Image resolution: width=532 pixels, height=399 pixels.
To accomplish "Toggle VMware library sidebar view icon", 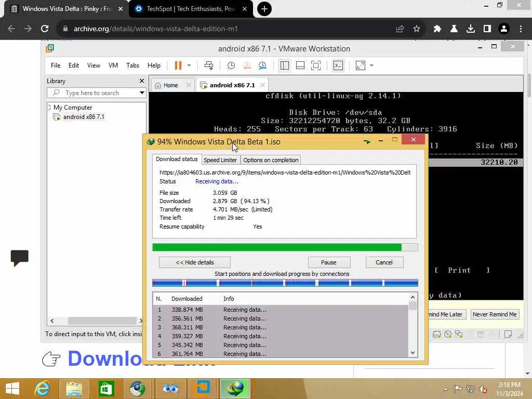I will 285,65.
